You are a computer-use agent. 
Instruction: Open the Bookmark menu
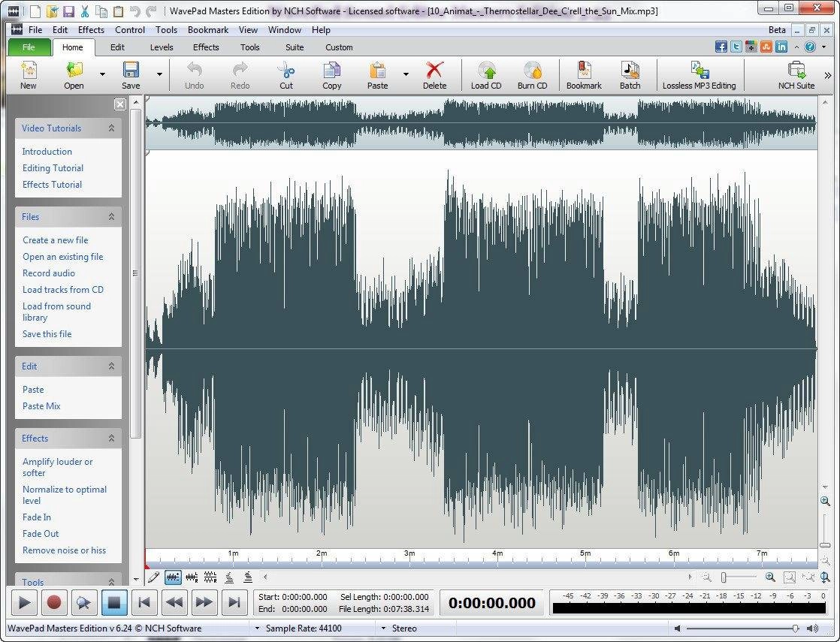[x=208, y=30]
